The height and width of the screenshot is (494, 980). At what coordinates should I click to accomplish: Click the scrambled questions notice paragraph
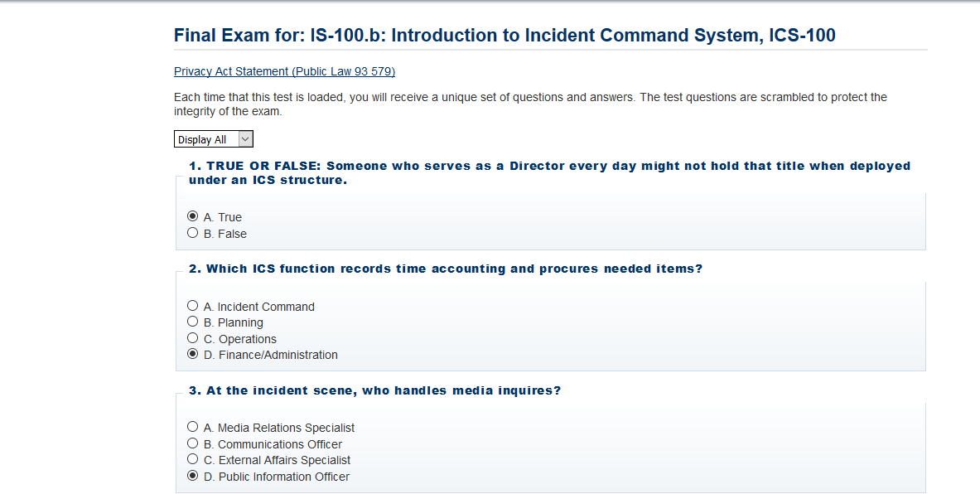click(530, 104)
